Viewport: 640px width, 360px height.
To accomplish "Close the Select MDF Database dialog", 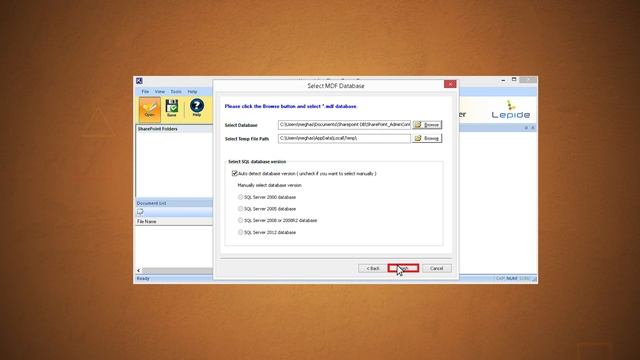I will click(x=450, y=84).
